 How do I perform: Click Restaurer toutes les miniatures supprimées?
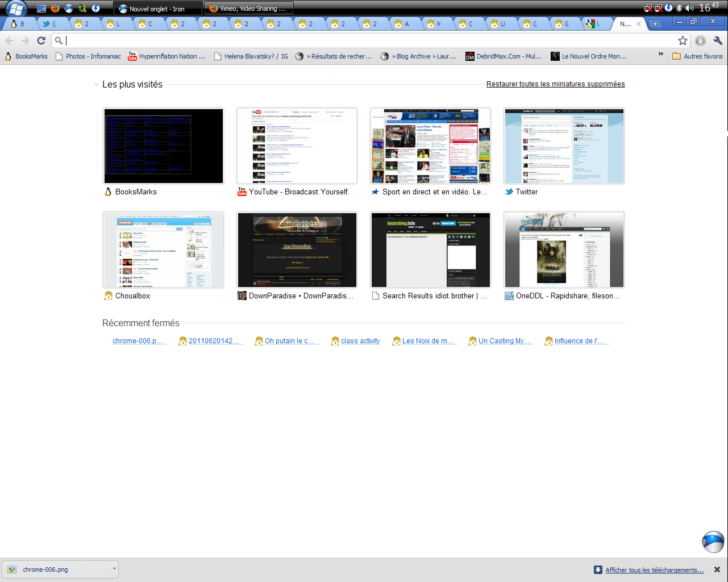click(555, 84)
